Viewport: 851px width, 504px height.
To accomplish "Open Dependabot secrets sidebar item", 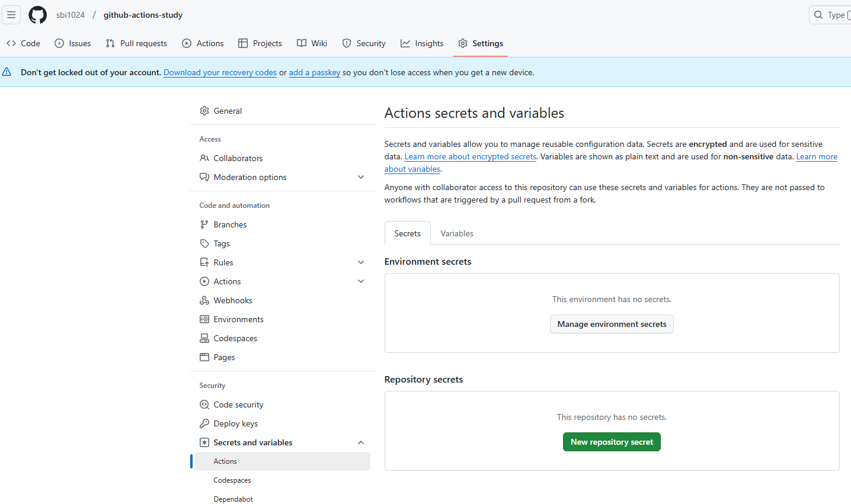I will click(x=283, y=499).
